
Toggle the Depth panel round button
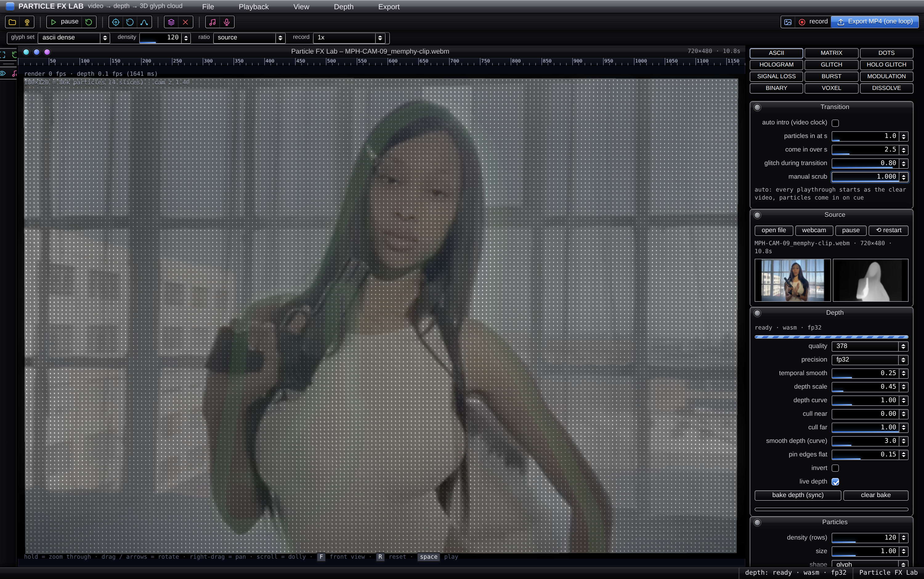pyautogui.click(x=757, y=313)
